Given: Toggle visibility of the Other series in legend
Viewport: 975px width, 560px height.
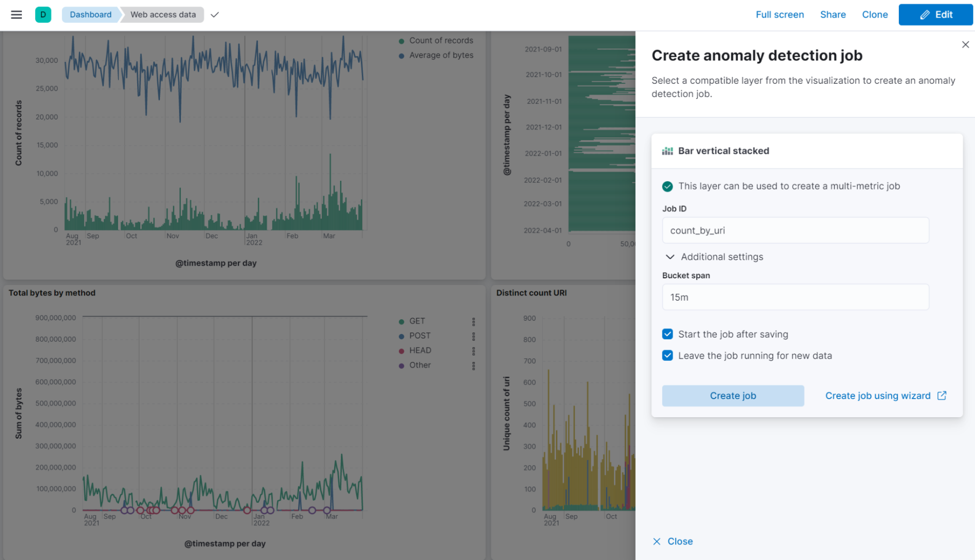Looking at the screenshot, I should (x=420, y=365).
